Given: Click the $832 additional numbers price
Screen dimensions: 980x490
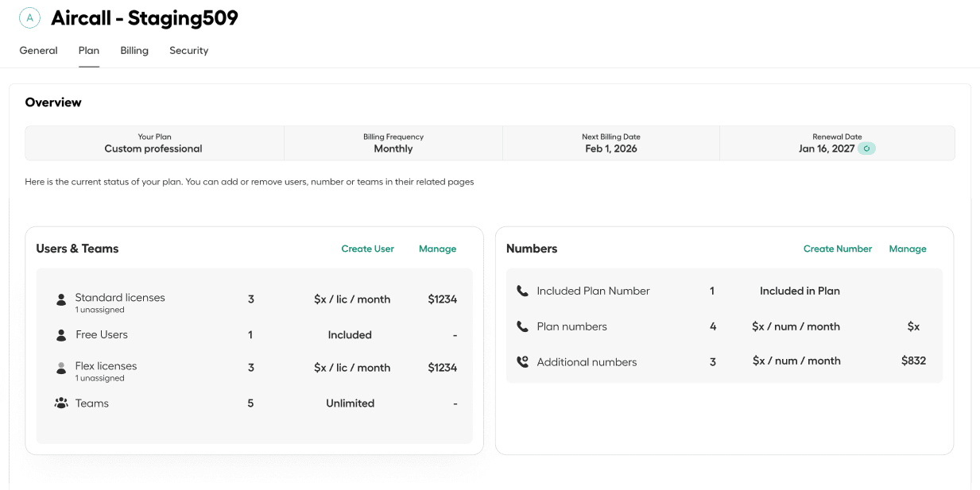Looking at the screenshot, I should (914, 361).
